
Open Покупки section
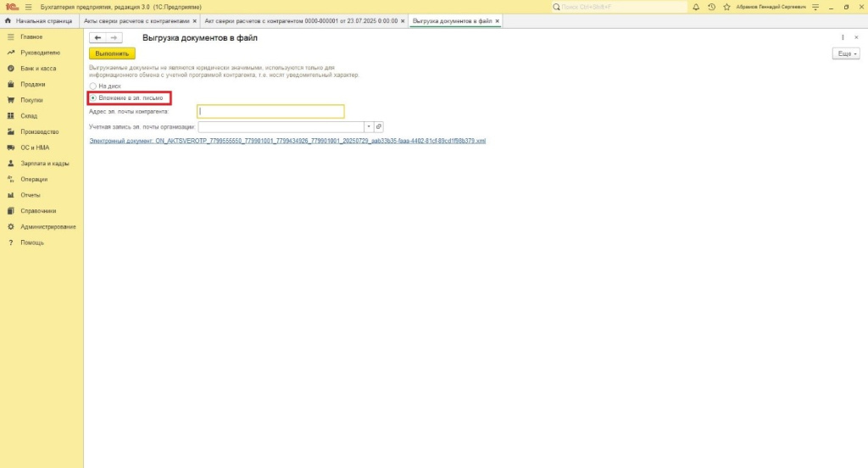tap(31, 100)
